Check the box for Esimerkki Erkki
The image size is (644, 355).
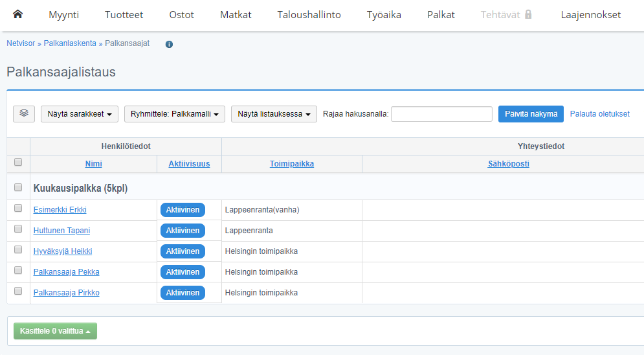click(x=18, y=209)
